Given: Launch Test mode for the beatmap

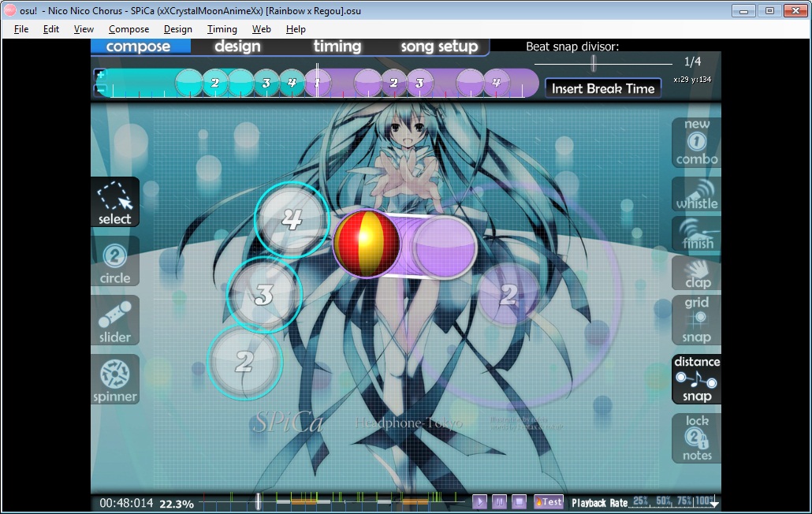Looking at the screenshot, I should (x=549, y=501).
